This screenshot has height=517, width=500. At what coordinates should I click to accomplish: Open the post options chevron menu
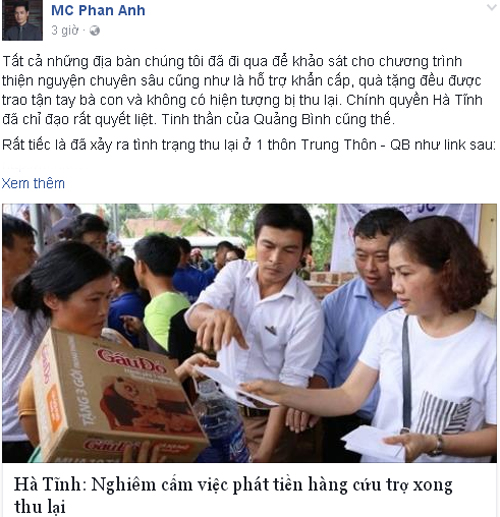pos(492,7)
